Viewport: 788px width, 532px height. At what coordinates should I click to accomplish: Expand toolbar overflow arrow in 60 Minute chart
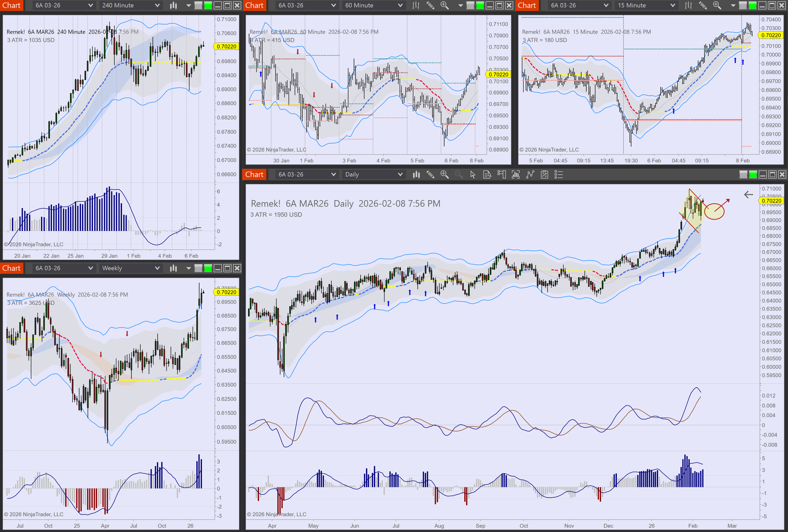tap(461, 5)
